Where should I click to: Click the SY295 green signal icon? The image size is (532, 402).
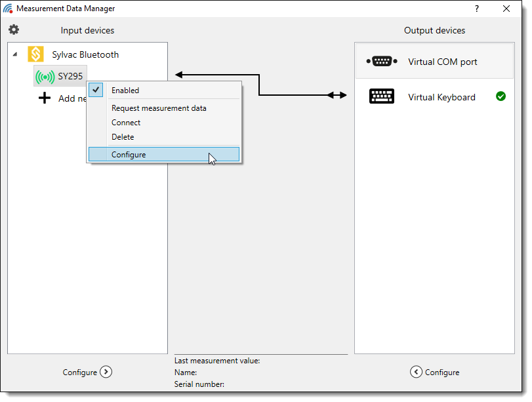(45, 77)
